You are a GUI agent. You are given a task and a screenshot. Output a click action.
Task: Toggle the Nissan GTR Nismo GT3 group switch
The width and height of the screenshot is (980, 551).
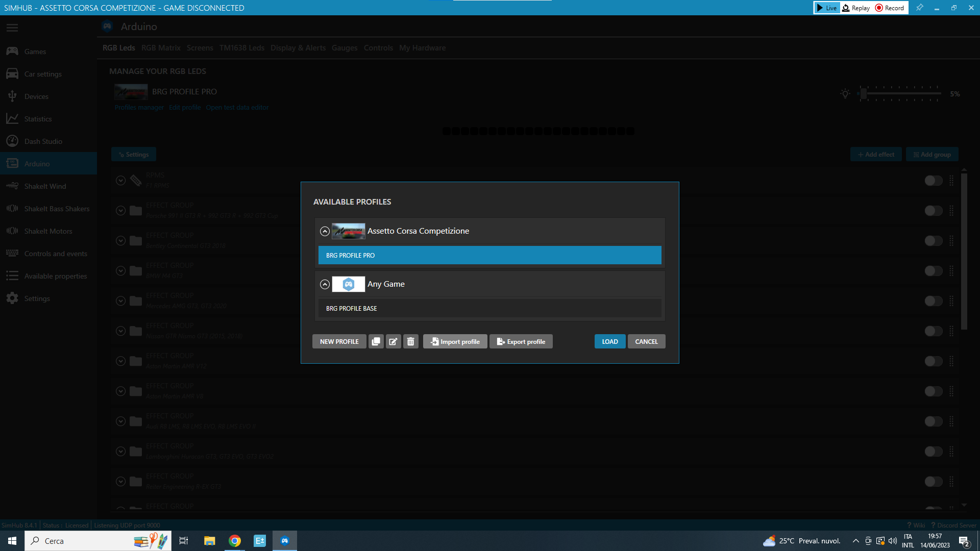pyautogui.click(x=934, y=331)
